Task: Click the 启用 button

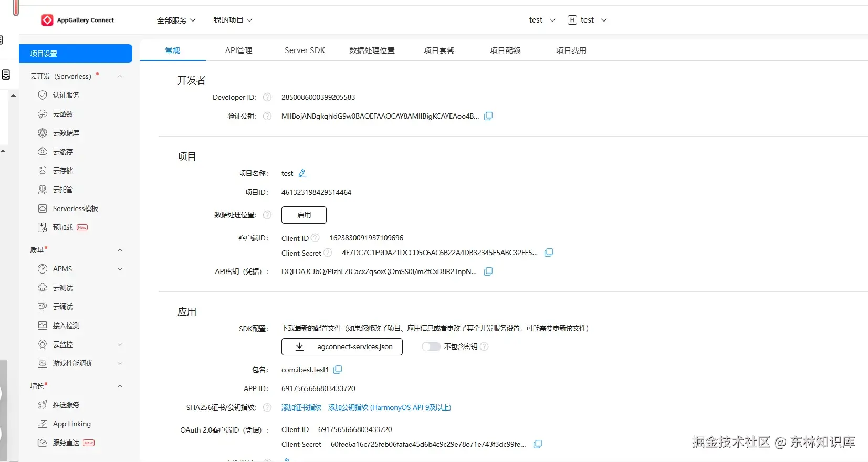Action: [304, 215]
